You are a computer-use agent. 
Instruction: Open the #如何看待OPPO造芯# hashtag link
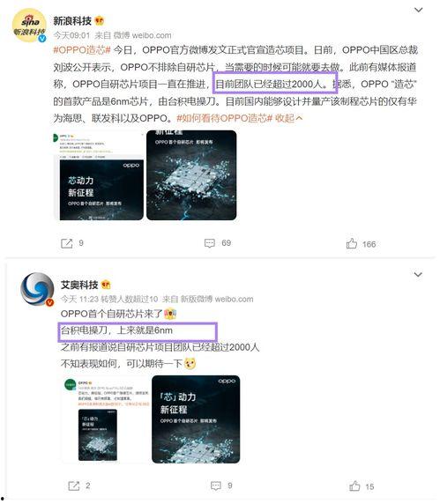tap(225, 118)
